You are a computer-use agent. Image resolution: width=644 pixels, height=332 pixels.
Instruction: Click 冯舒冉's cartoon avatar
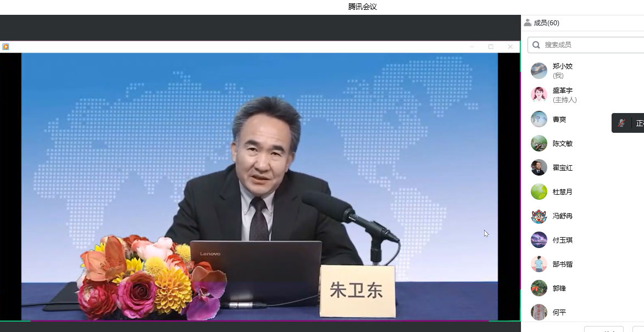click(x=538, y=216)
